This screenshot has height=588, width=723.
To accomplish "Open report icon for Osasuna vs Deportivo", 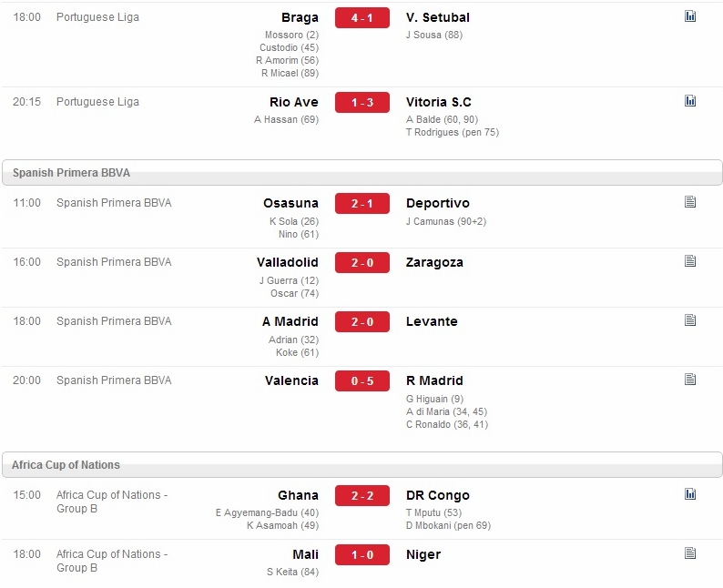I will pos(690,201).
